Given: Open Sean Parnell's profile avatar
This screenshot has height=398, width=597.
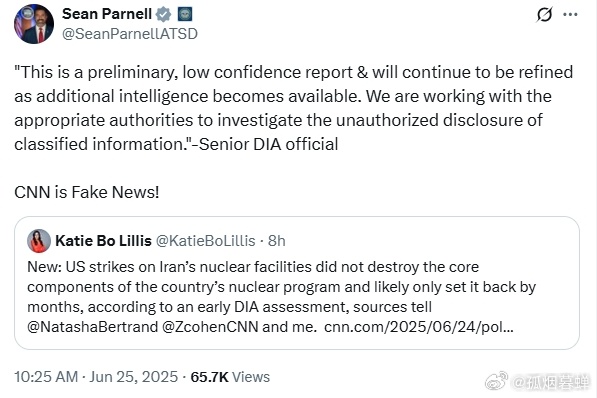Looking at the screenshot, I should pos(34,24).
